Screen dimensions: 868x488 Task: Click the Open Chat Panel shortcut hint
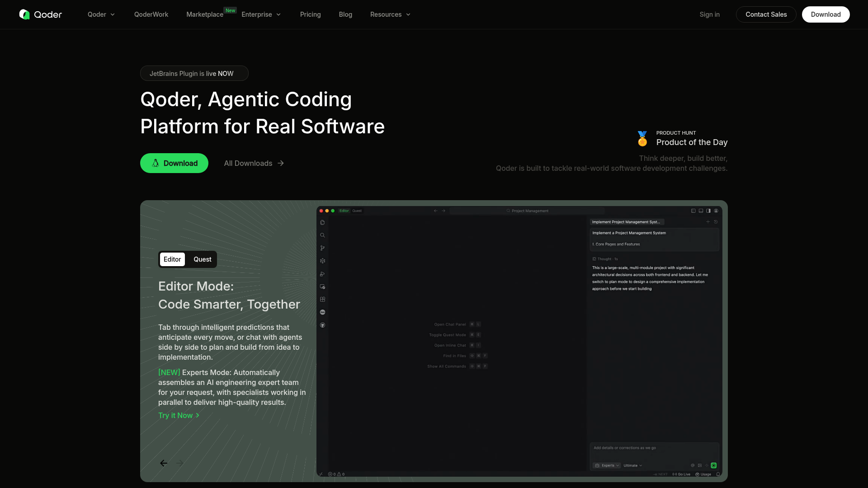(x=458, y=324)
